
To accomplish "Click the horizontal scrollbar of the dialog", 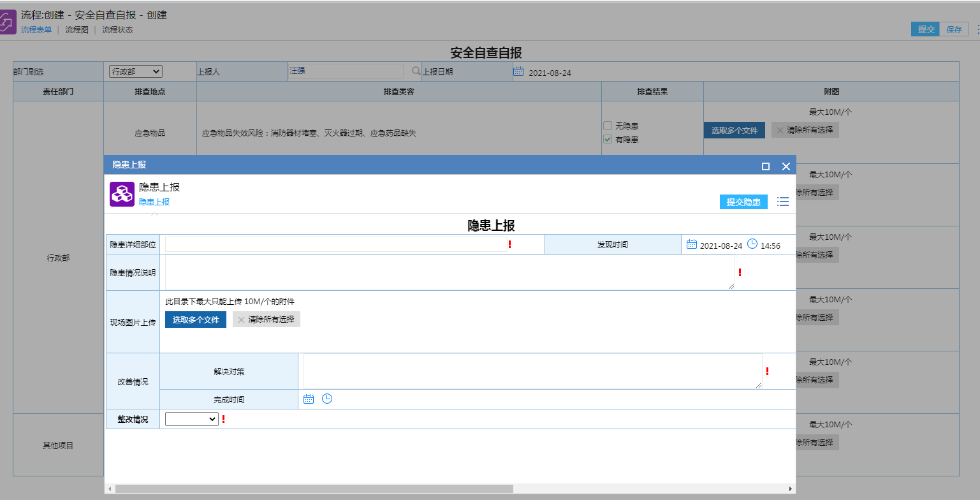I will pyautogui.click(x=314, y=489).
